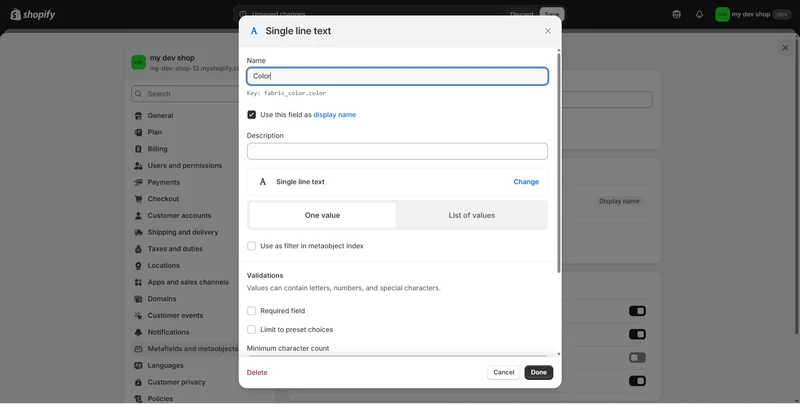Enable the Required field checkbox
The image size is (800, 404).
[x=252, y=311]
